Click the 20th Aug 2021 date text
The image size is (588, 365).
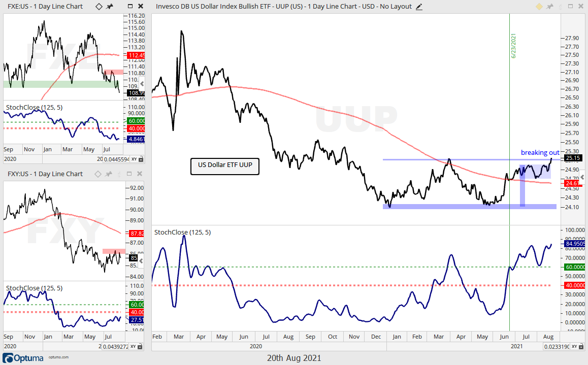point(294,358)
